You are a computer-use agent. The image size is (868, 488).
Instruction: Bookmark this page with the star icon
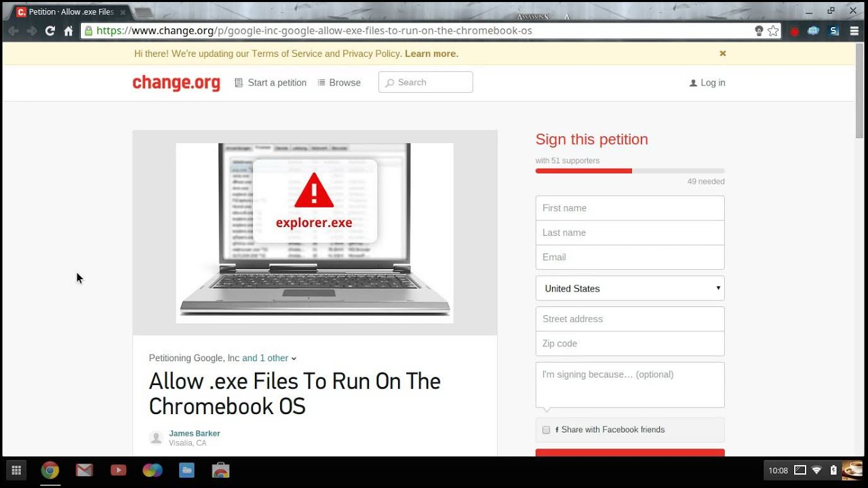[x=773, y=30]
